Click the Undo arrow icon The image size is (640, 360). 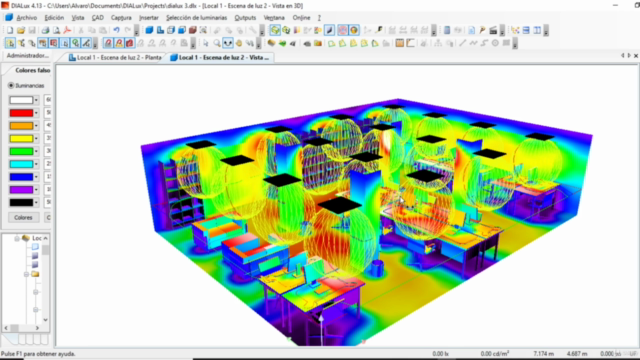pos(116,30)
